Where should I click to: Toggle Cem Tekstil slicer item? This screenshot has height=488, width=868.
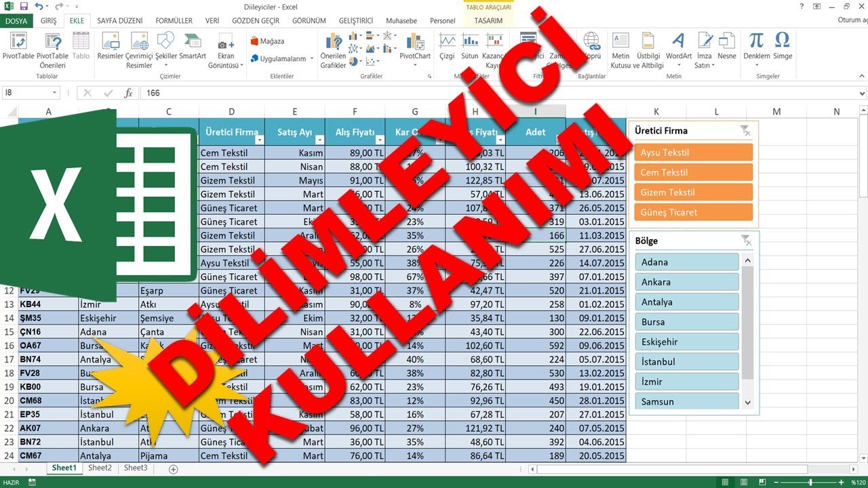(x=694, y=172)
